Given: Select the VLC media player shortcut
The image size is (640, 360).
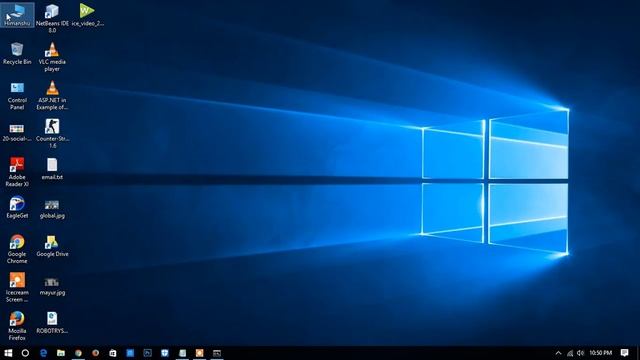Looking at the screenshot, I should coord(52,57).
